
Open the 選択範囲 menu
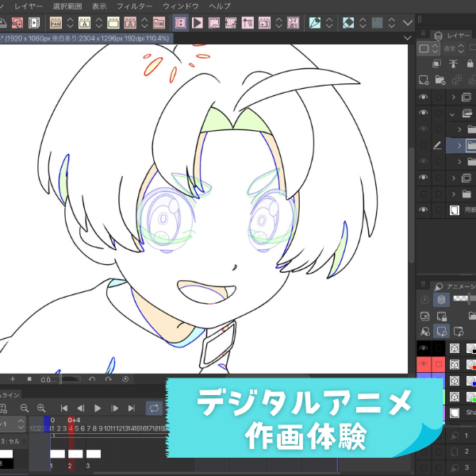[67, 6]
